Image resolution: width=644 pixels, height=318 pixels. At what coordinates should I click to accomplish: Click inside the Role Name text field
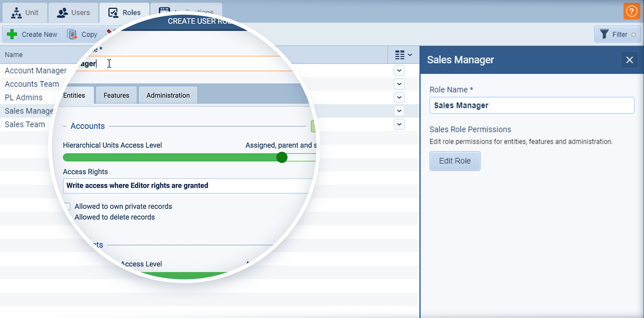click(x=532, y=105)
